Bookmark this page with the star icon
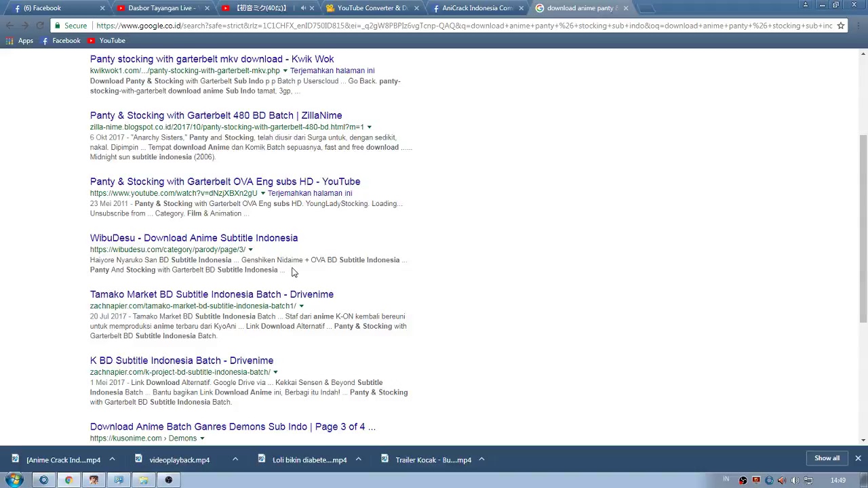 pyautogui.click(x=841, y=26)
